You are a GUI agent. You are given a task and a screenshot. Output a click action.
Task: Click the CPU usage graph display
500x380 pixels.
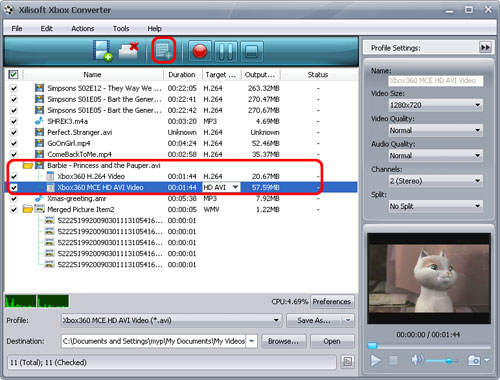[37, 301]
